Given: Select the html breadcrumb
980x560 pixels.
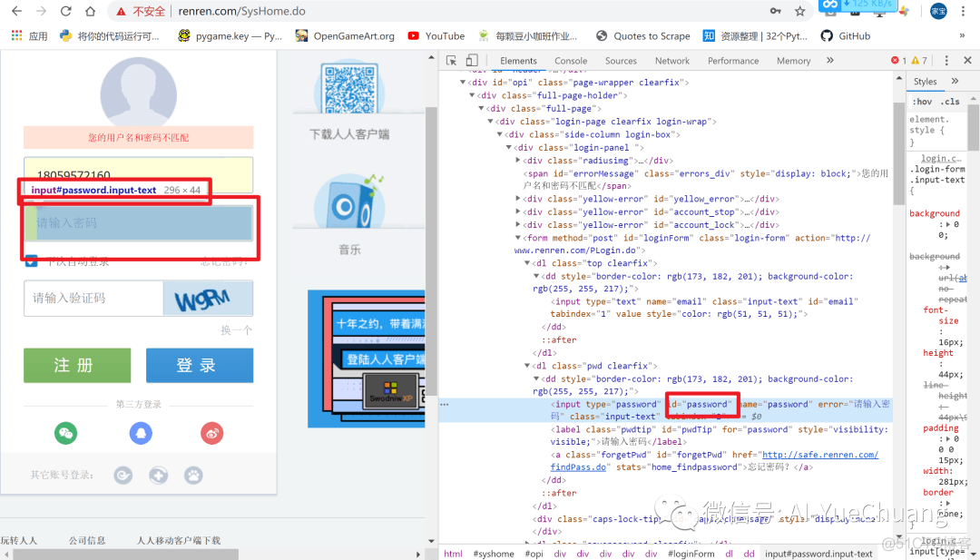Looking at the screenshot, I should [x=453, y=554].
